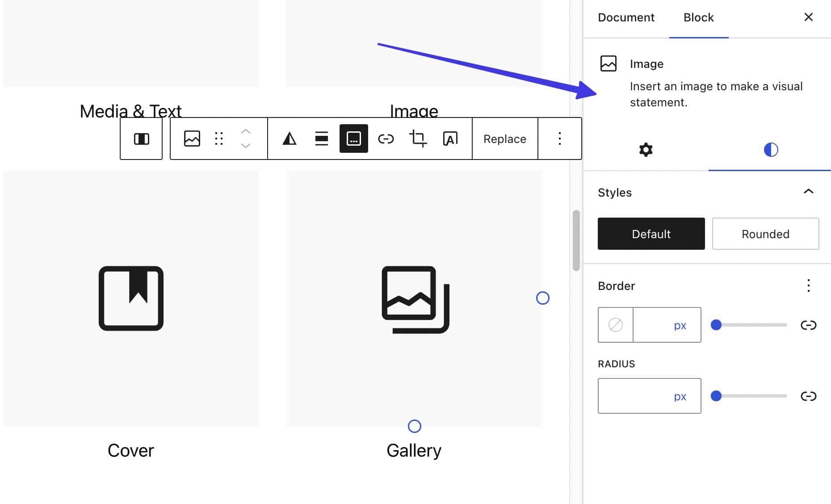Click the Replace button

click(504, 139)
